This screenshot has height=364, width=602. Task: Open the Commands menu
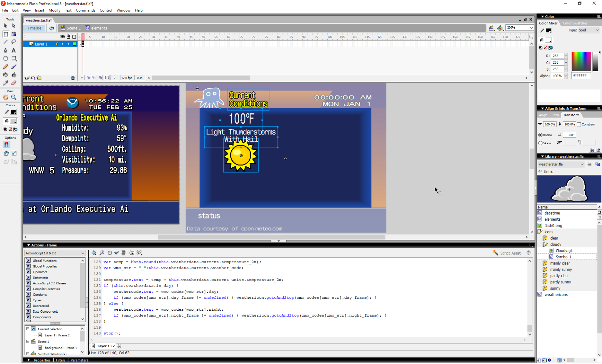[85, 10]
